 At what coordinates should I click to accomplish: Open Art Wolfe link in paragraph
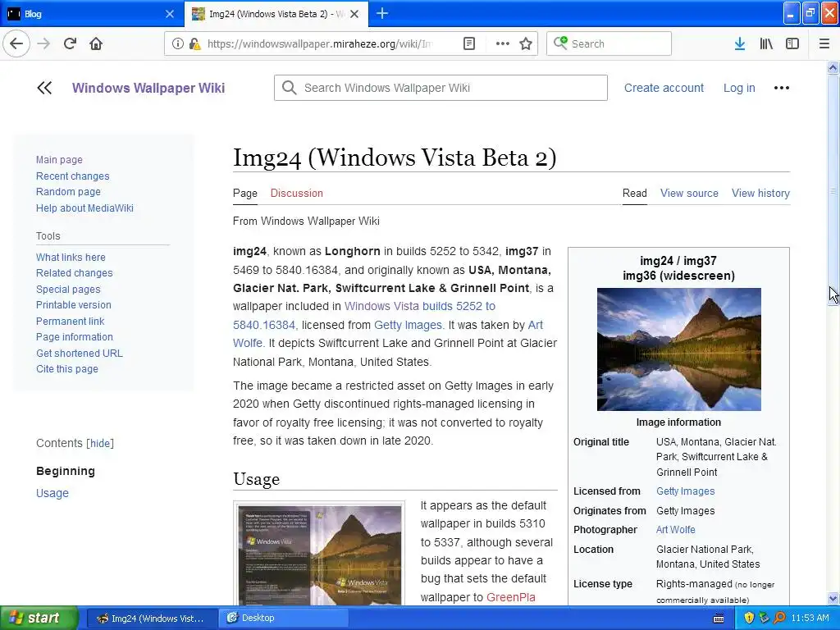(535, 325)
